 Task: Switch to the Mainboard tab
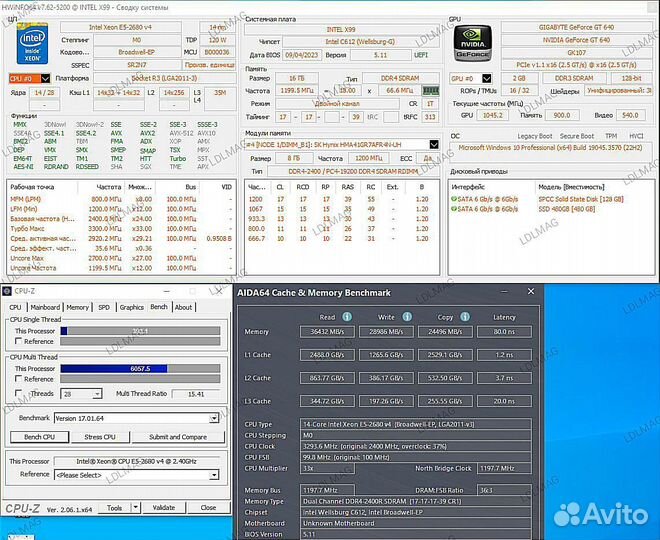[45, 307]
